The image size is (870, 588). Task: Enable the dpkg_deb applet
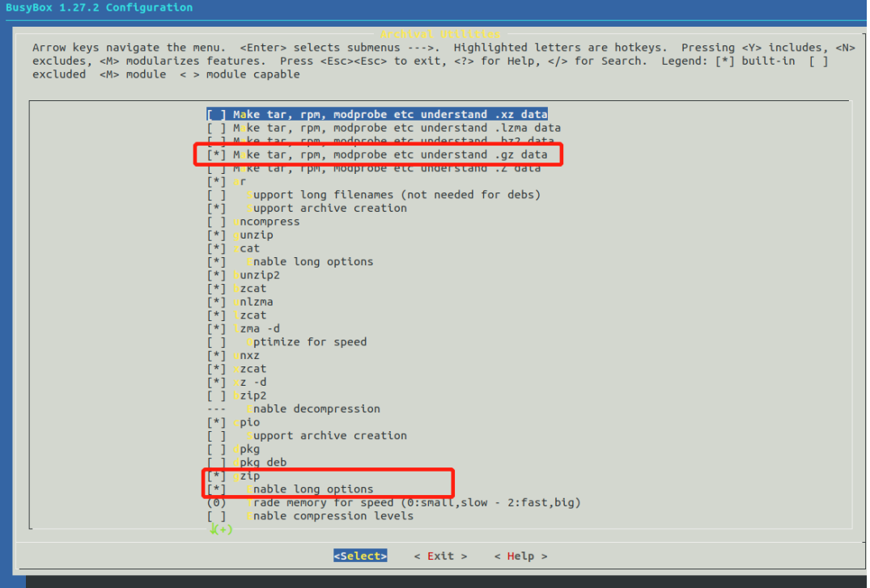point(247,462)
